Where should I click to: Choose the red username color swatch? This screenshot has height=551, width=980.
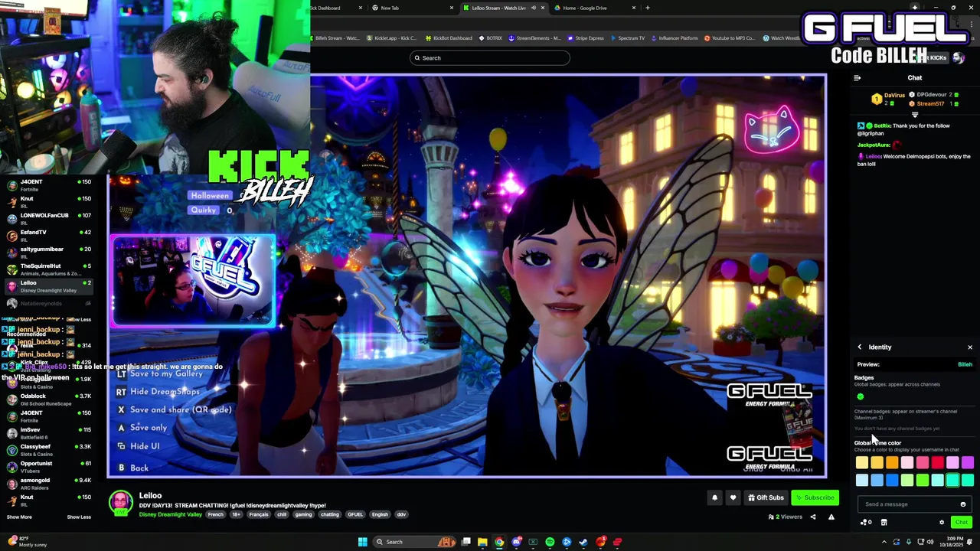click(937, 462)
